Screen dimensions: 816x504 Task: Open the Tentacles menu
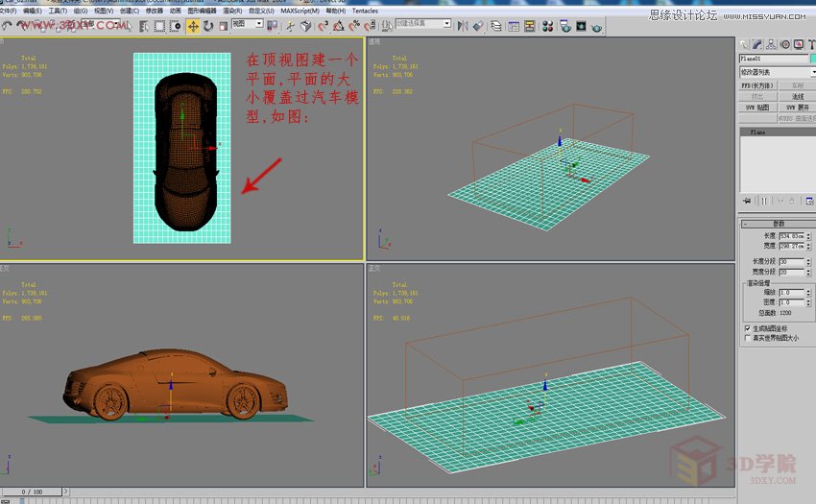(365, 11)
